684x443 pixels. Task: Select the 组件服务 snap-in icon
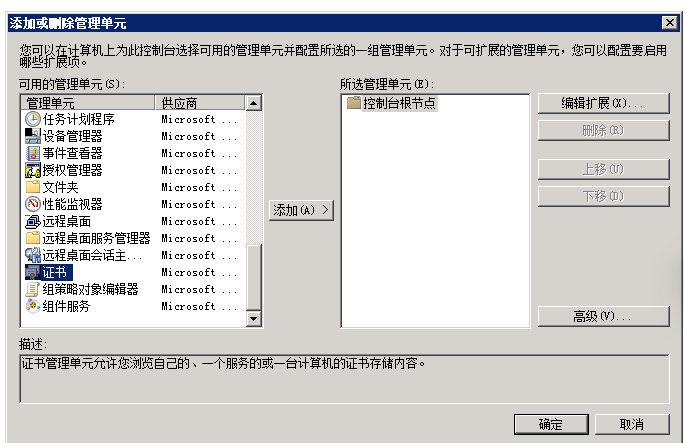tap(33, 306)
